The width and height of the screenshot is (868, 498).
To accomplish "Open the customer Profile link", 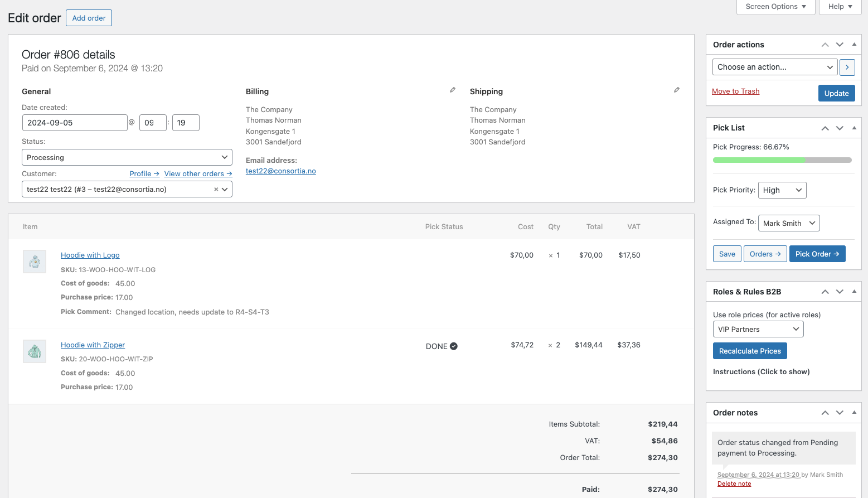I will pos(144,173).
